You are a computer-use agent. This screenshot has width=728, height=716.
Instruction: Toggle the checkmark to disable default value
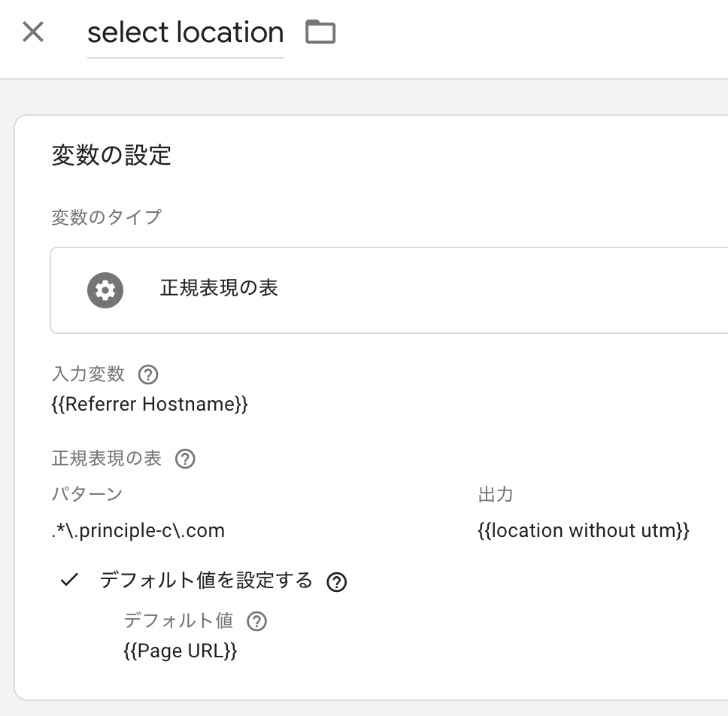[x=69, y=580]
